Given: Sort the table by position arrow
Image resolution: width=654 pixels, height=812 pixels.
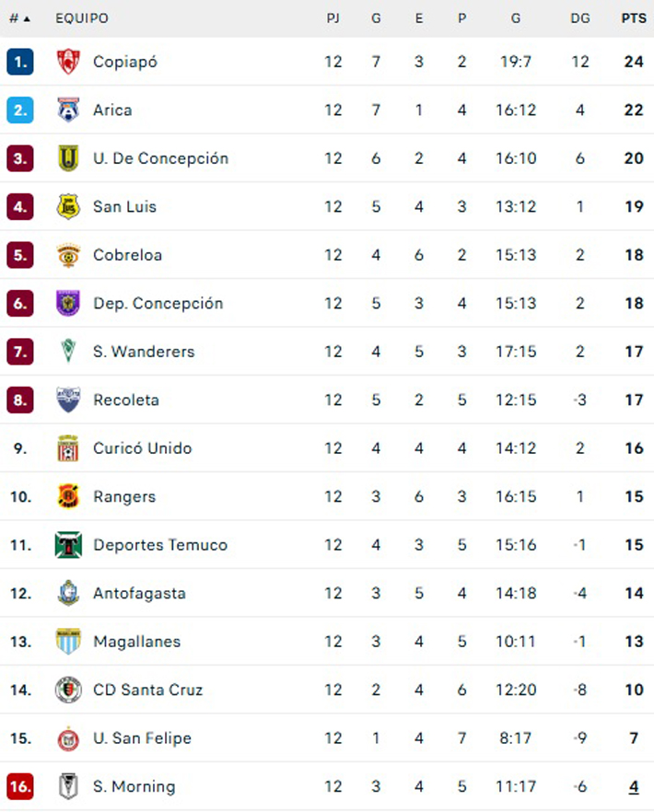Looking at the screenshot, I should point(27,19).
